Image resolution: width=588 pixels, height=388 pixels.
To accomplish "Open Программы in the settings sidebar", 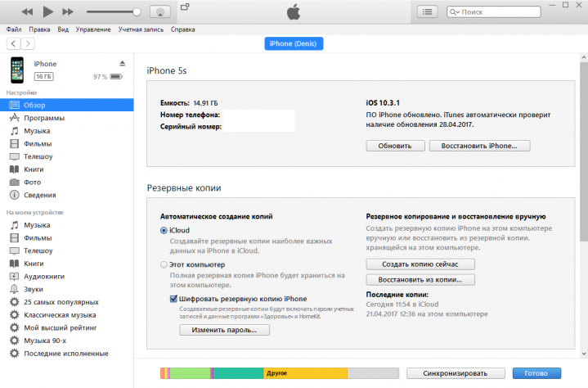I will pos(44,118).
